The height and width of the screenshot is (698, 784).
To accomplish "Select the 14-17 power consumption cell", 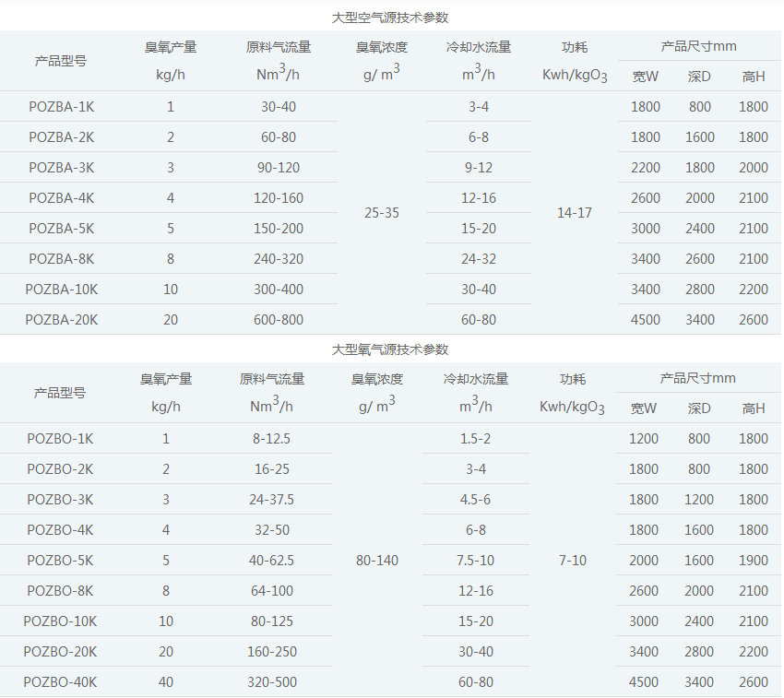I will click(x=575, y=213).
